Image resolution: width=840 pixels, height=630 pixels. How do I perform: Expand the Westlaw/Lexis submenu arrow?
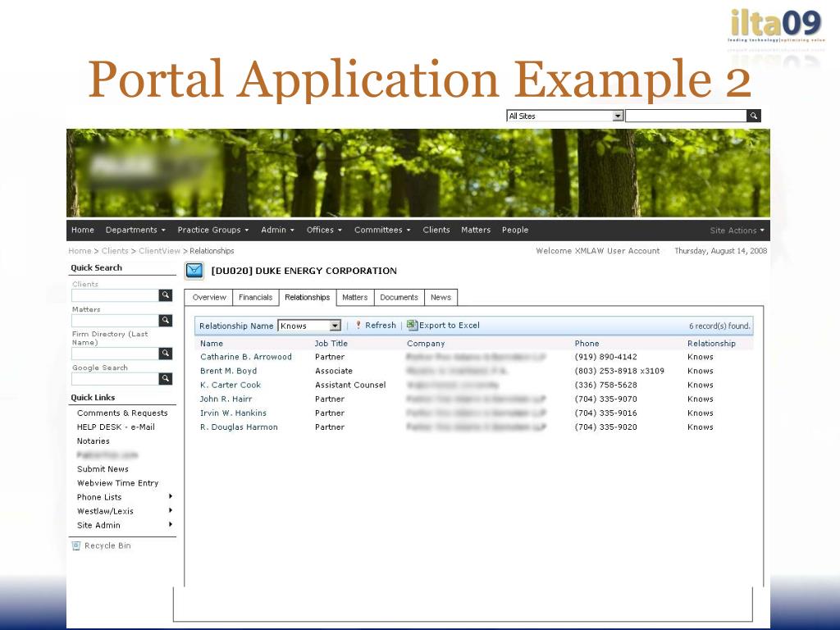point(171,510)
